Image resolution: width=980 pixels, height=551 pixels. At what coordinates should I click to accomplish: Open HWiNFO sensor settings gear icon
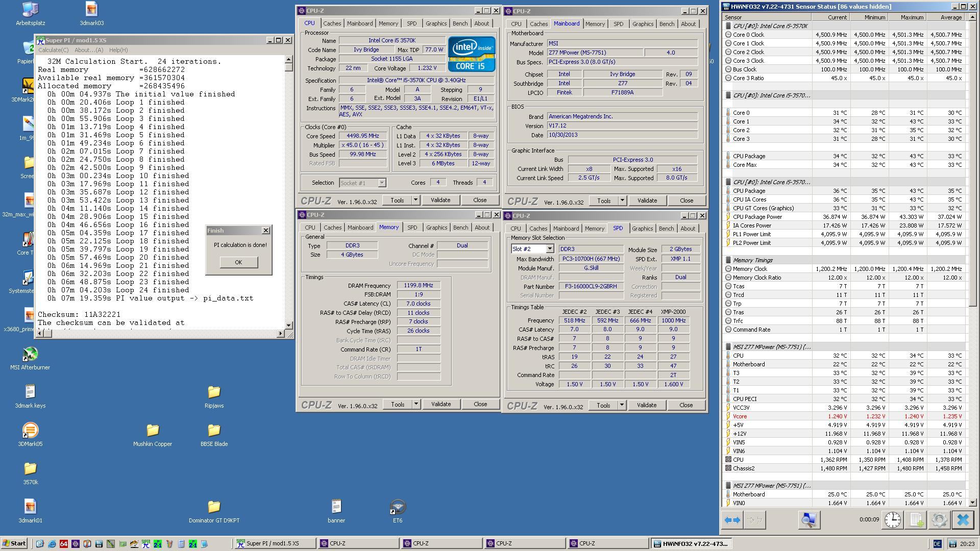[939, 520]
